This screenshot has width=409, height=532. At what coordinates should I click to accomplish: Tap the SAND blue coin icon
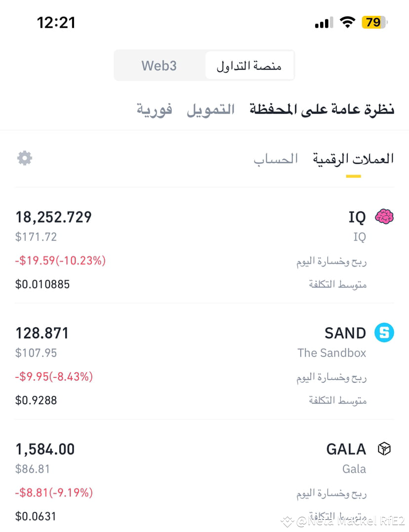pyautogui.click(x=384, y=333)
